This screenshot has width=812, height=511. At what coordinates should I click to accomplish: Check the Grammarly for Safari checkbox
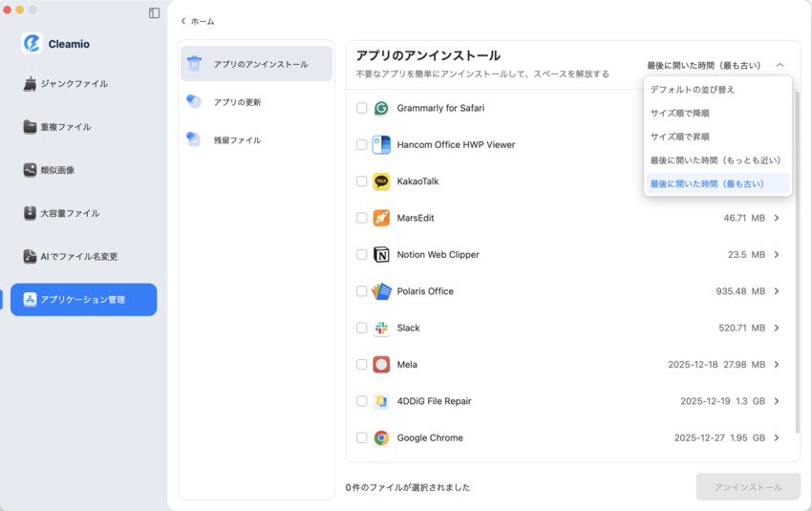(361, 108)
